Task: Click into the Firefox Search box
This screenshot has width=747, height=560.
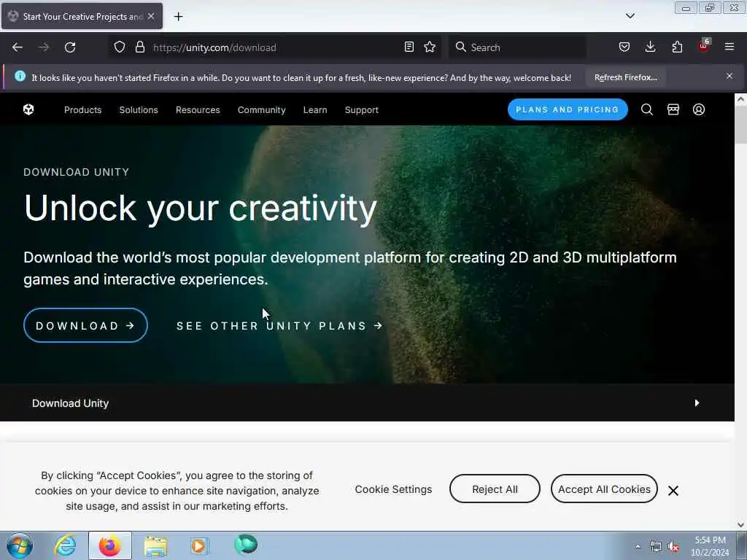Action: 517,47
